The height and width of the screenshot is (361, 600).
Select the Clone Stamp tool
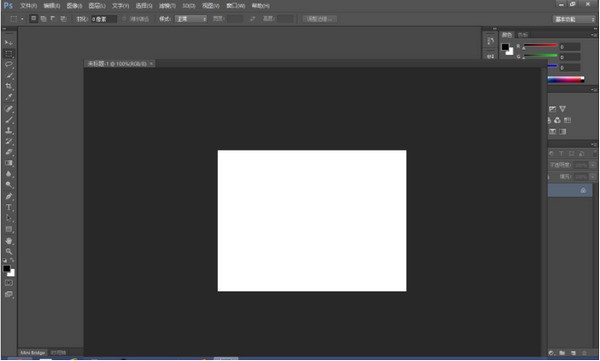8,131
